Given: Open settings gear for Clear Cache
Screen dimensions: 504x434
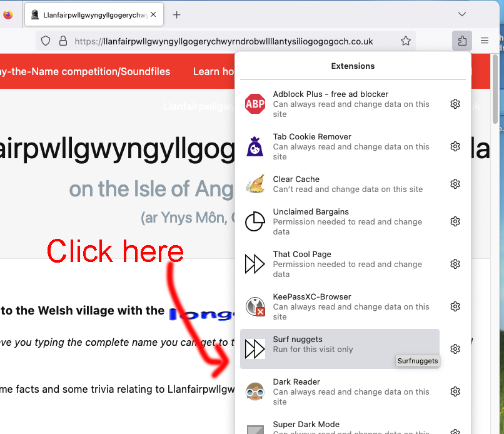Looking at the screenshot, I should coord(455,184).
